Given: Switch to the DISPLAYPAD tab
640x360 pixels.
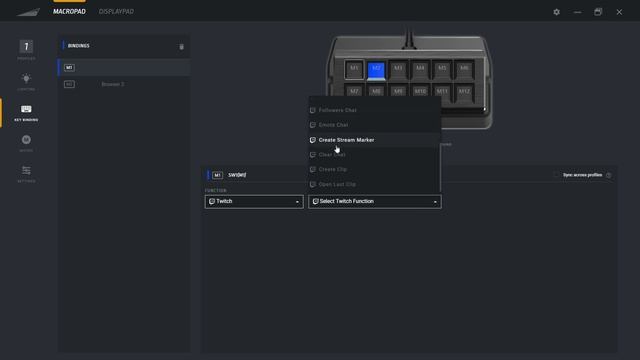Looking at the screenshot, I should click(116, 11).
